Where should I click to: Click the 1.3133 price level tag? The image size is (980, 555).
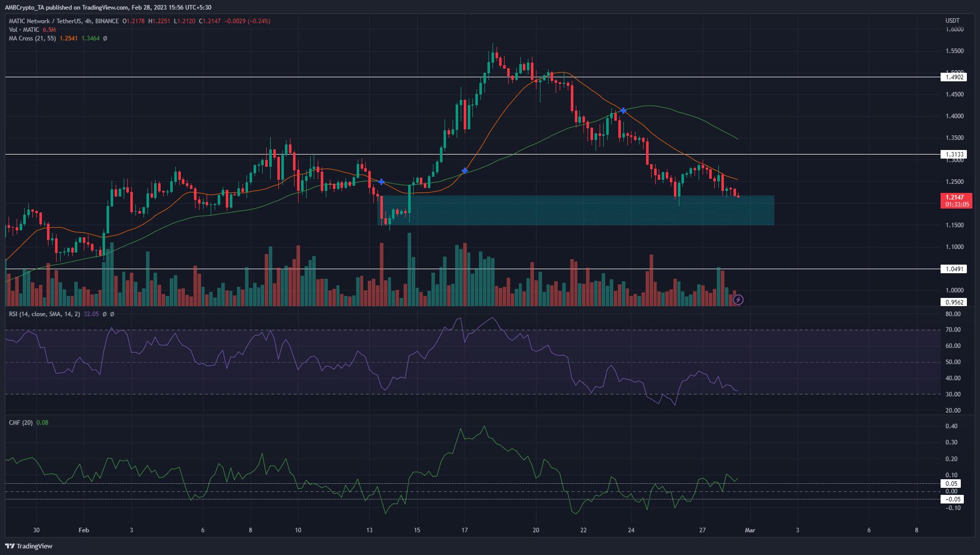(x=954, y=155)
